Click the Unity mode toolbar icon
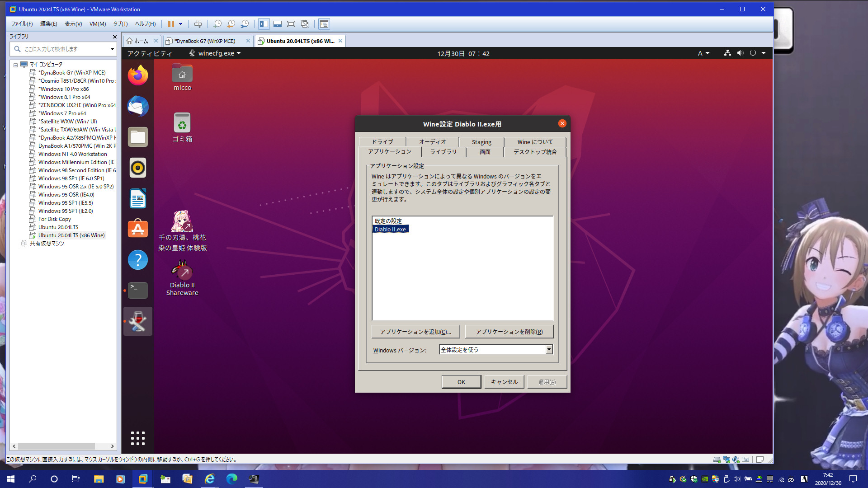This screenshot has height=488, width=868. click(x=305, y=24)
